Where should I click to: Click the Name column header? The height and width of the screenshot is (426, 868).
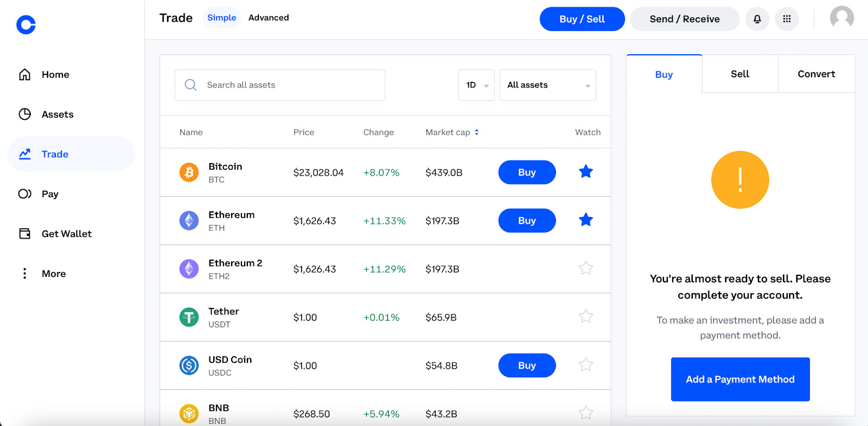tap(191, 132)
